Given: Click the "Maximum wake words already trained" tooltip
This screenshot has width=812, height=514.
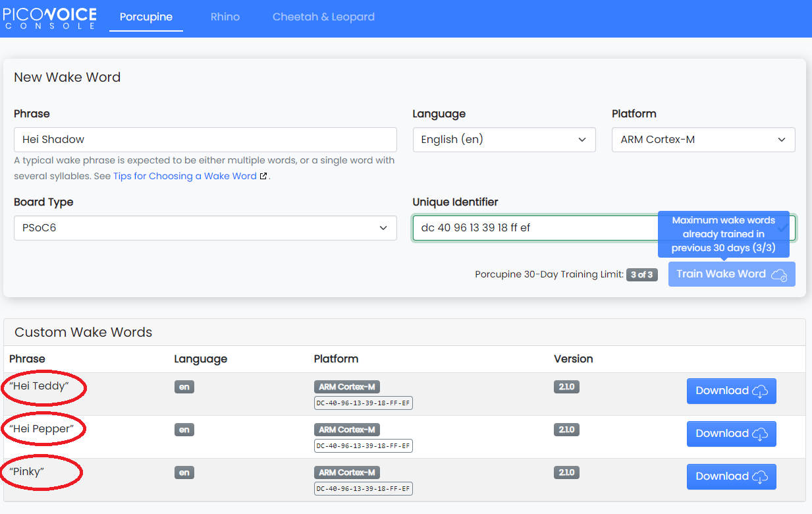Looking at the screenshot, I should (x=723, y=234).
